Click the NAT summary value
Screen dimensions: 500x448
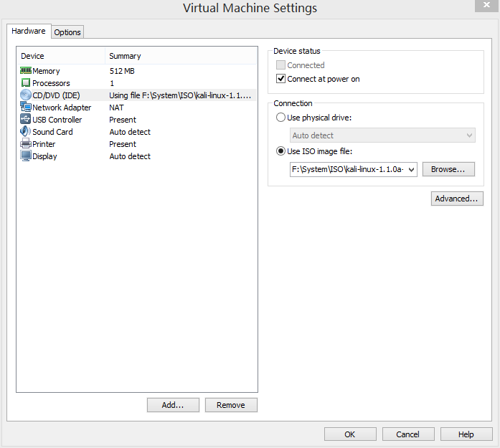[116, 108]
